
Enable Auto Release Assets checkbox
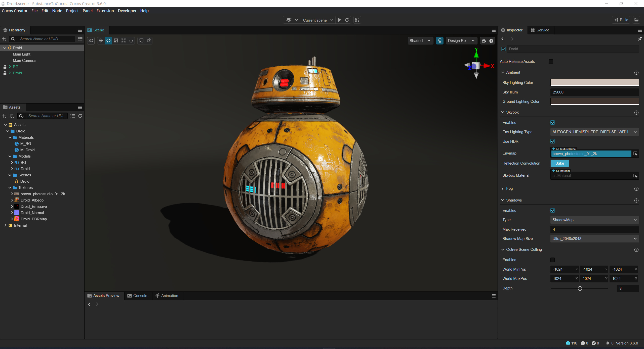551,62
